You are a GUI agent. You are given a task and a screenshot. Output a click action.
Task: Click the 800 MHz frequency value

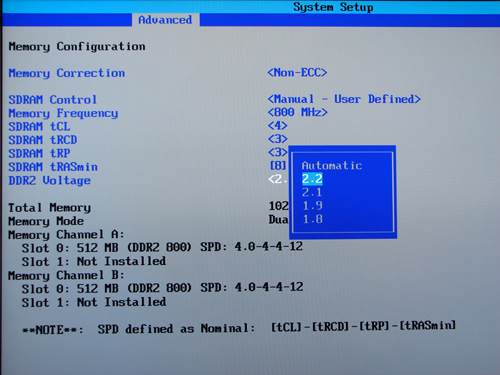click(297, 112)
